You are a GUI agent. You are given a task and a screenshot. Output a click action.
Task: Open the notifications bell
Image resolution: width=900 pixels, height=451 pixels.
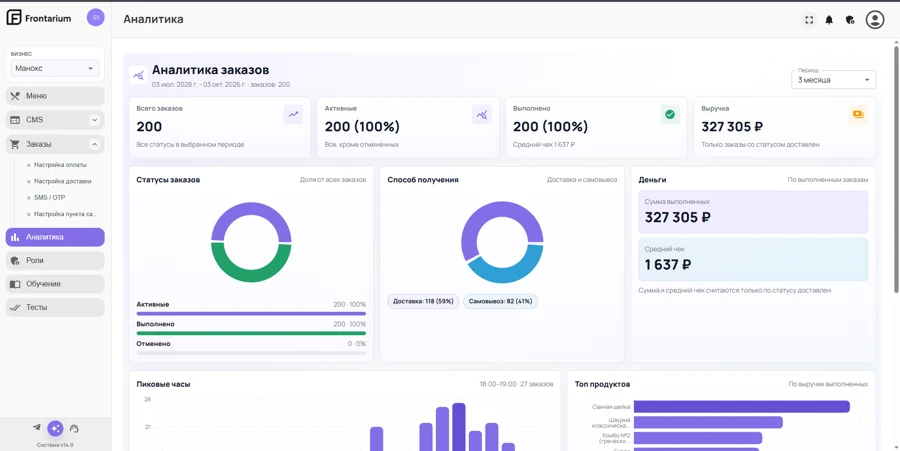[829, 20]
